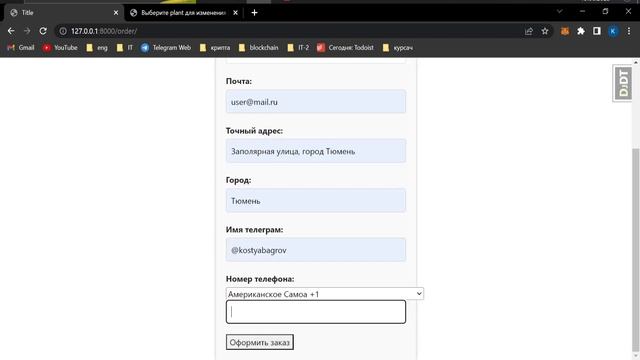Open the 'Сегодня: Todoist' bookmark

click(345, 48)
